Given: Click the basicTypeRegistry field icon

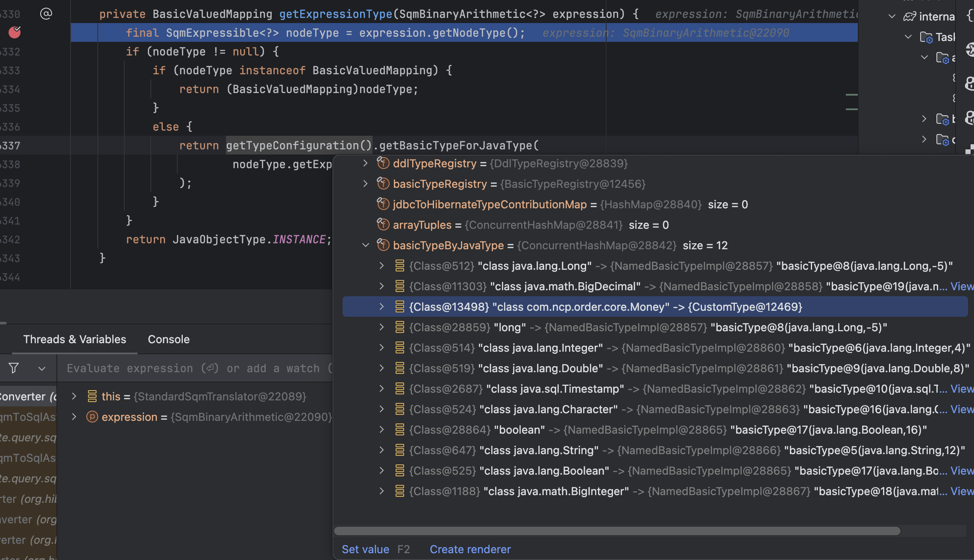Looking at the screenshot, I should pyautogui.click(x=383, y=184).
